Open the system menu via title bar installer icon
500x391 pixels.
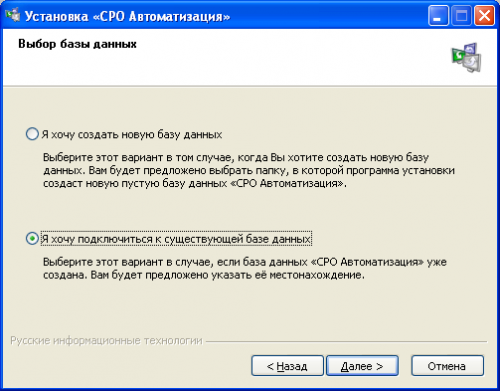pyautogui.click(x=13, y=15)
